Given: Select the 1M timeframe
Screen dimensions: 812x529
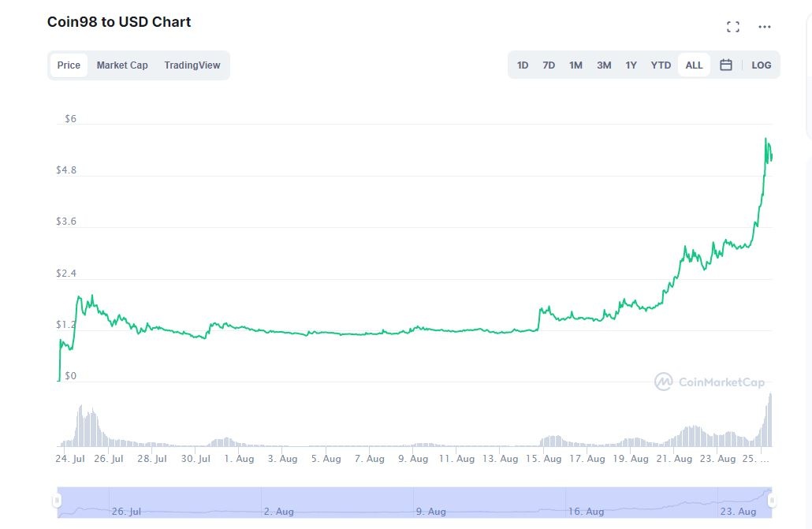Looking at the screenshot, I should click(575, 65).
